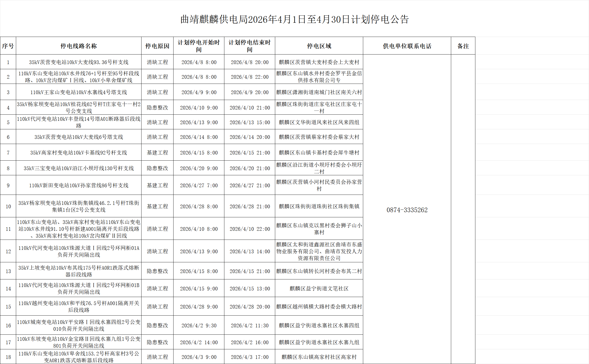Viewport: 589px width, 364px height.
Task: Click the 供电单位联系电话 header cell
Action: [407, 46]
